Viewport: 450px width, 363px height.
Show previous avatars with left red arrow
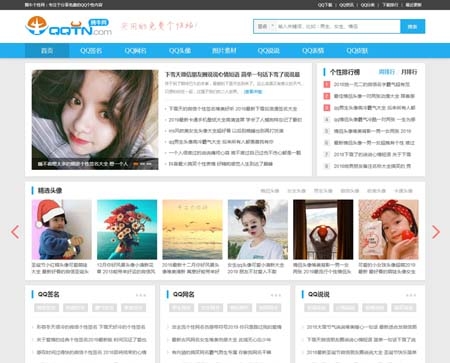(x=15, y=232)
